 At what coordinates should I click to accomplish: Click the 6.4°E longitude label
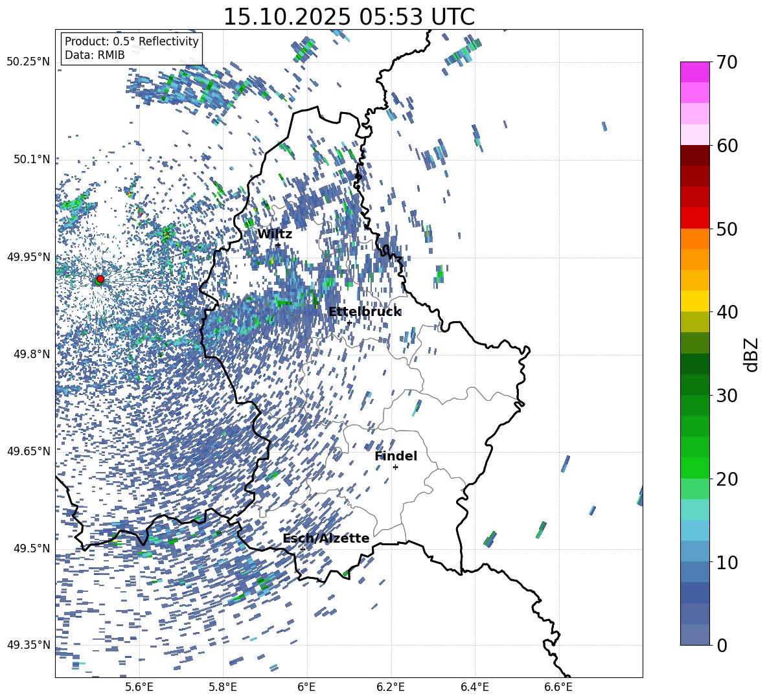click(x=474, y=687)
